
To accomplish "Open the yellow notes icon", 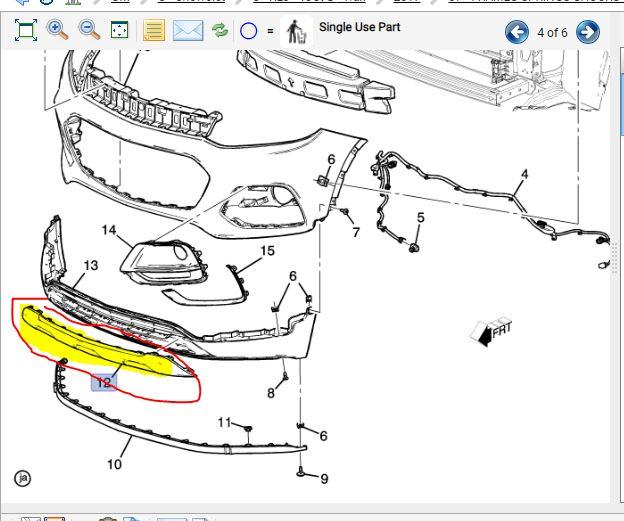I will coord(154,31).
